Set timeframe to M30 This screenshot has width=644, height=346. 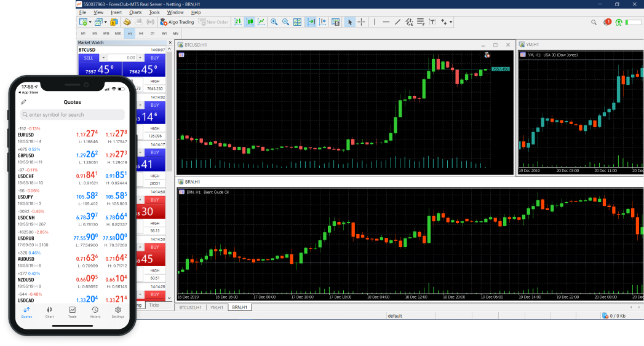pyautogui.click(x=118, y=33)
